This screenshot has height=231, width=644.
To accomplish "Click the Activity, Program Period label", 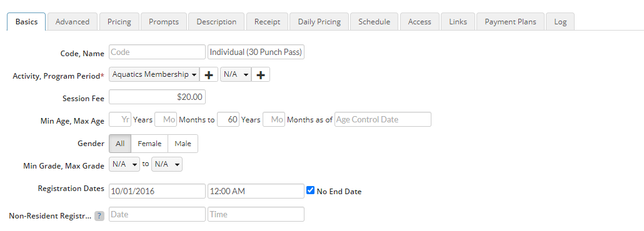I will 59,76.
